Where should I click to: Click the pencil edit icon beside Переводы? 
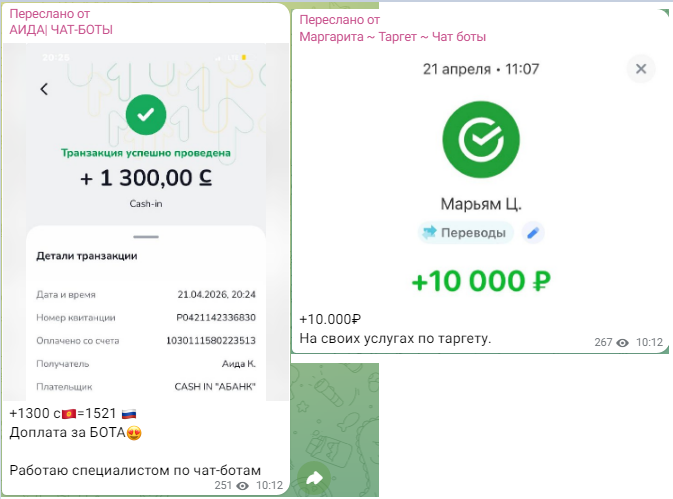[533, 233]
